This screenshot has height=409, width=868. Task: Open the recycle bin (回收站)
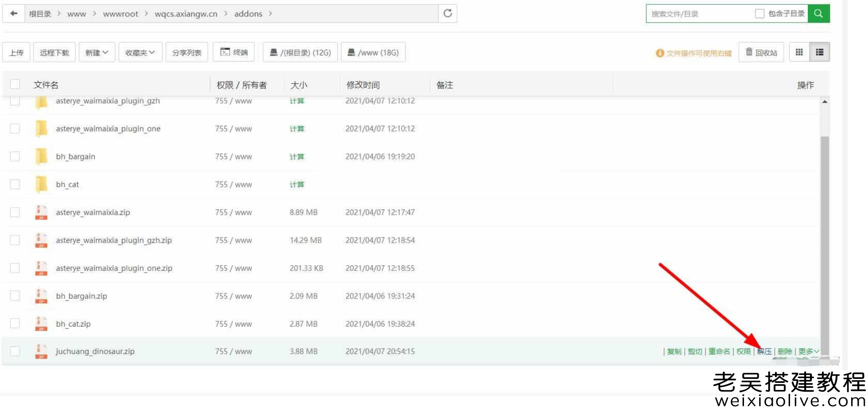(x=761, y=52)
